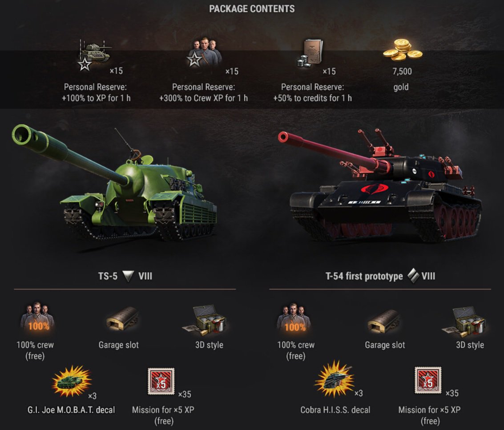Click the TS-5 Garage slot icon
504x430 pixels.
click(x=122, y=319)
